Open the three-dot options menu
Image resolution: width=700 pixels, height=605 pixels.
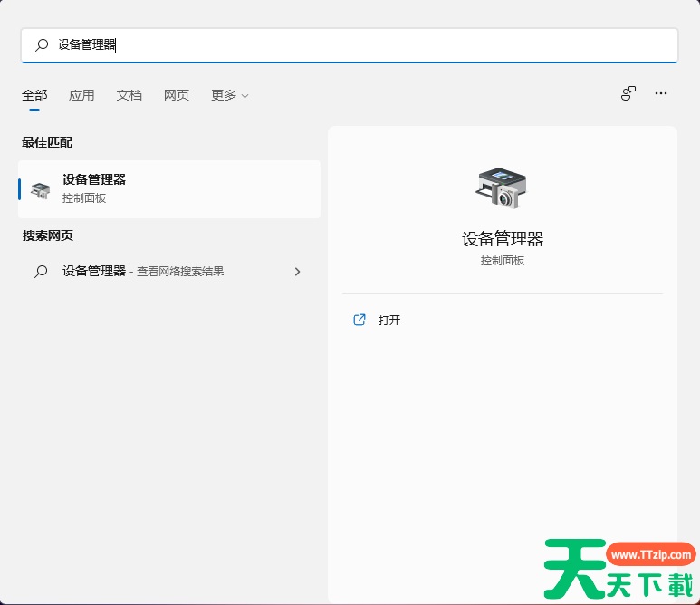click(661, 93)
